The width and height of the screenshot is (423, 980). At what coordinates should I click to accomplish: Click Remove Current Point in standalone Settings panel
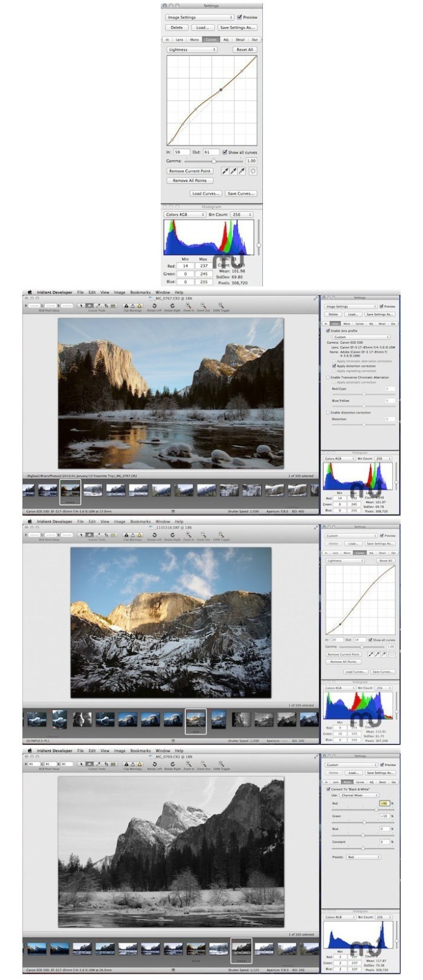pos(190,171)
